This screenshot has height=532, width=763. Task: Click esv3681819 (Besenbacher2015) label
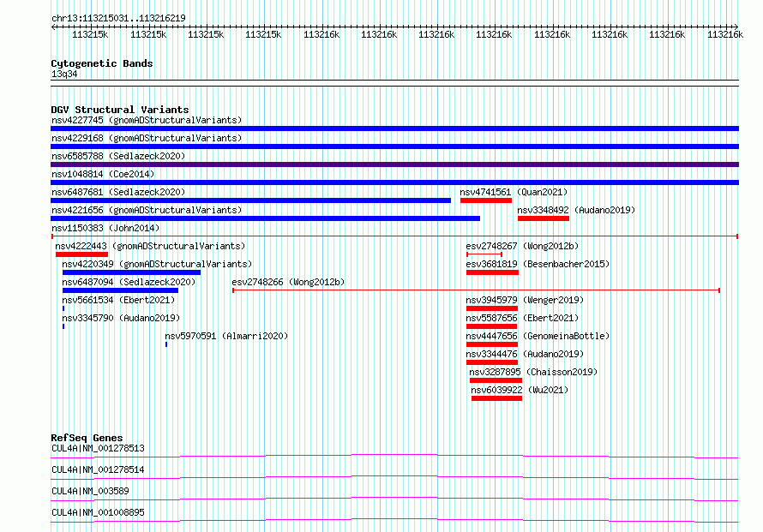tap(538, 264)
